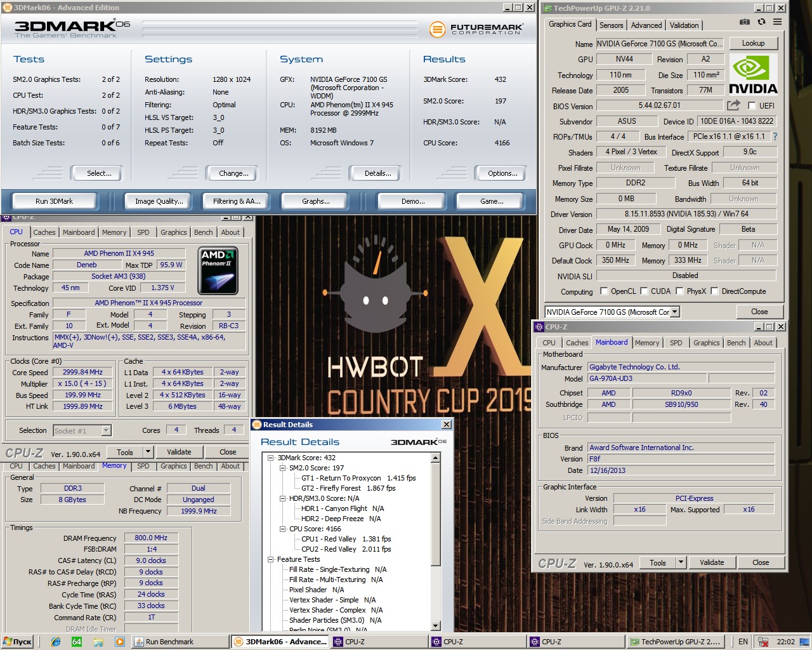Viewport: 812px width, 650px height.
Task: Click the Select... tests button
Action: click(99, 173)
